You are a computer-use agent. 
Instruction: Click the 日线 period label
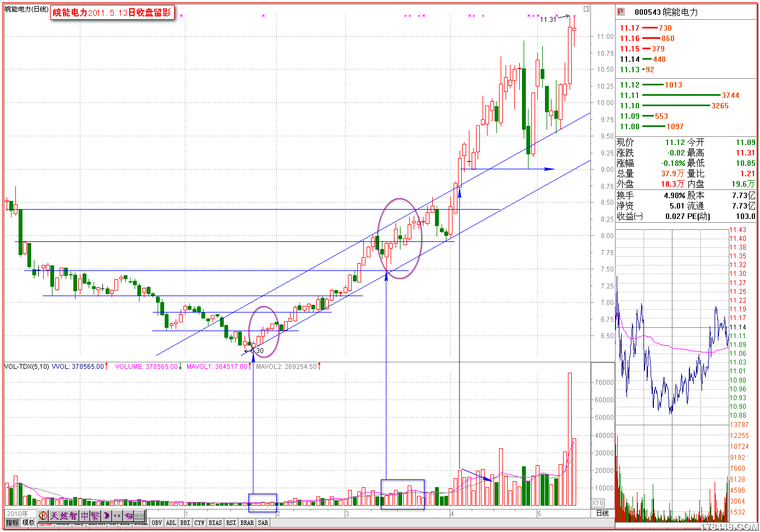[x=602, y=513]
